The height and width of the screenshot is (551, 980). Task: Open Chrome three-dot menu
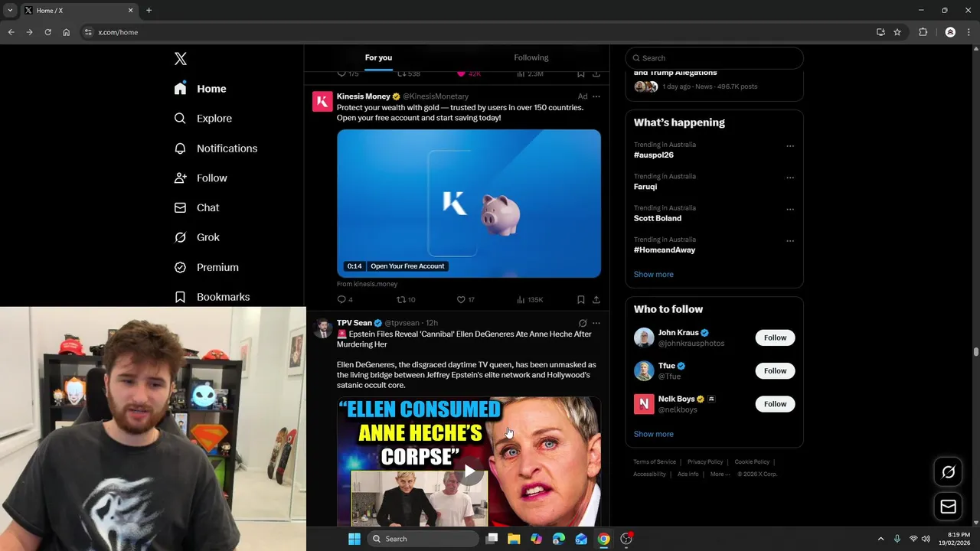(969, 32)
